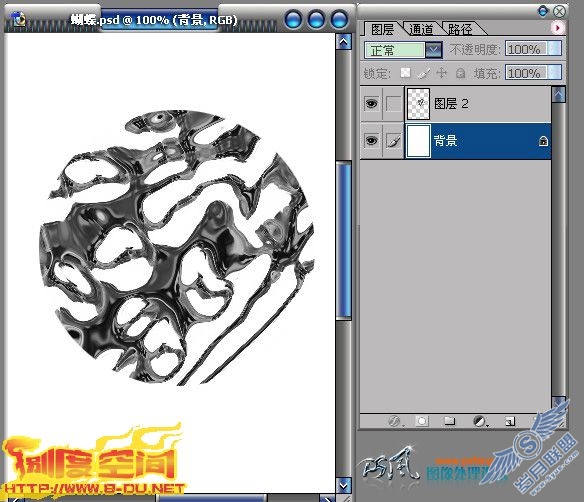This screenshot has width=584, height=502.
Task: Close the layers palette with X button
Action: 559,11
